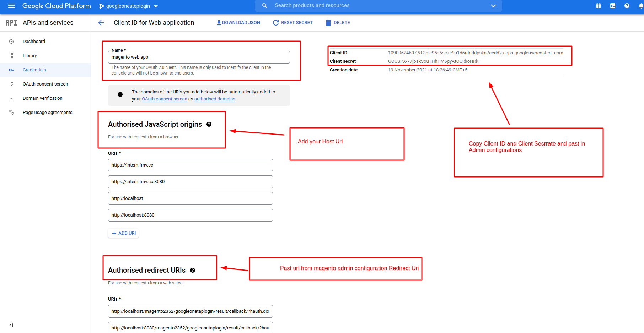
Task: Go back using the left arrow
Action: [101, 23]
